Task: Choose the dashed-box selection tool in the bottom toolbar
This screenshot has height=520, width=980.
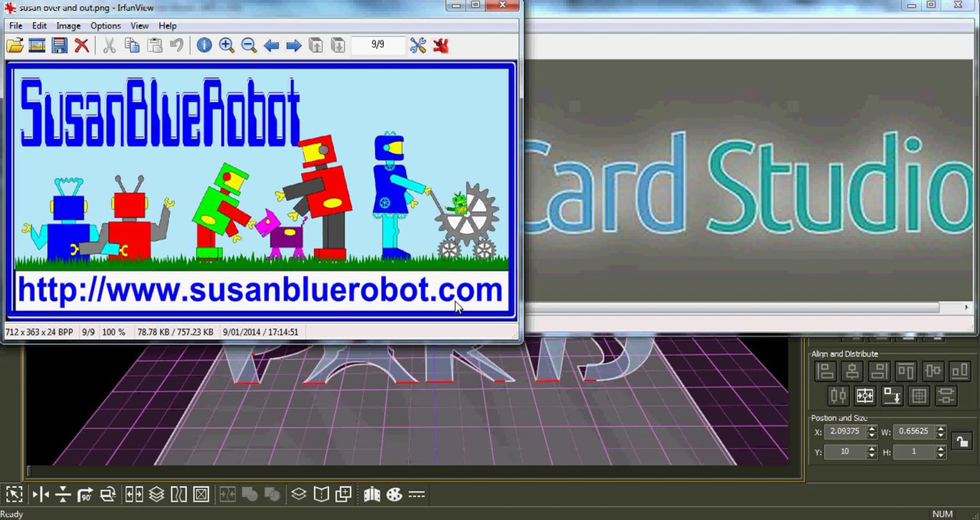Action: coord(14,495)
